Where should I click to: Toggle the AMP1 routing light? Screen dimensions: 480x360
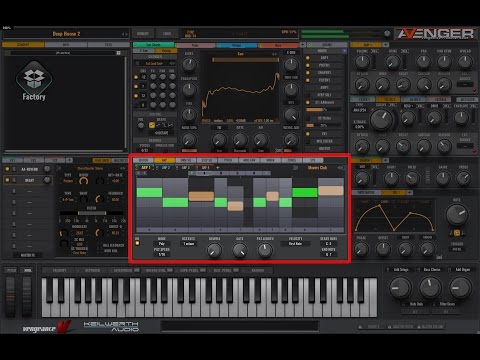[x=308, y=58]
